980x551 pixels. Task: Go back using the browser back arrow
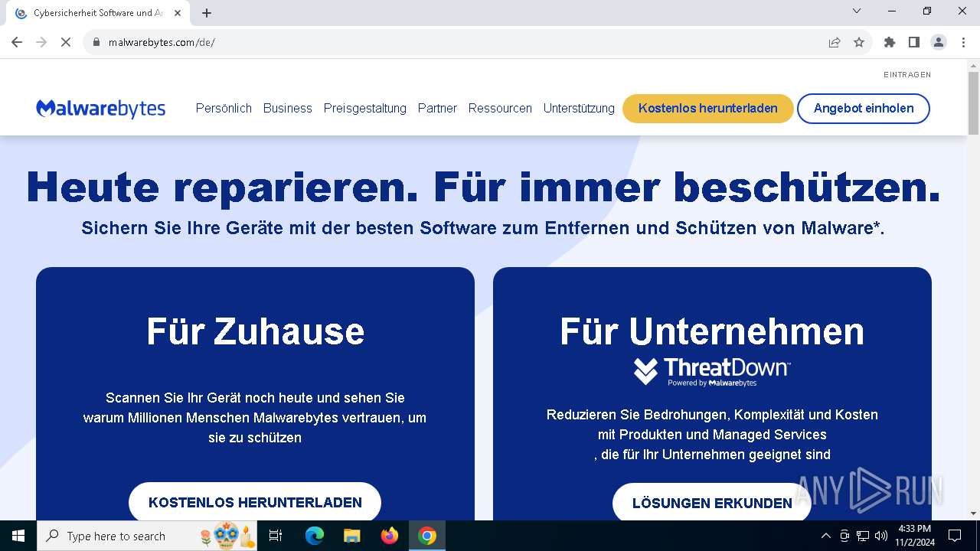tap(17, 42)
